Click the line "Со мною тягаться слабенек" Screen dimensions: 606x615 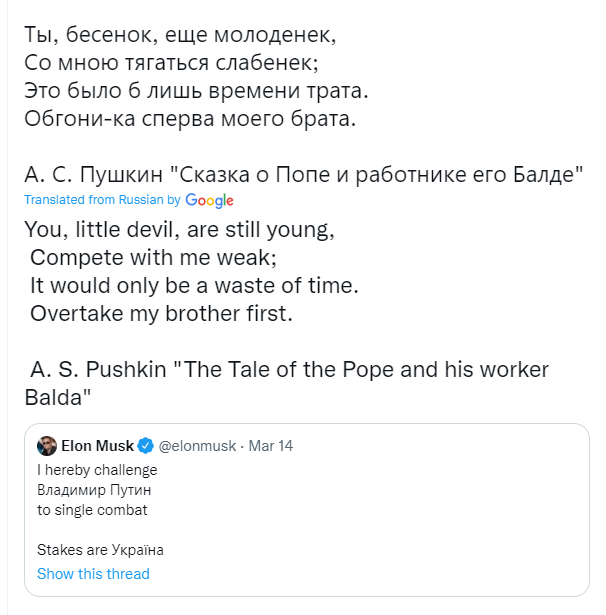point(170,63)
